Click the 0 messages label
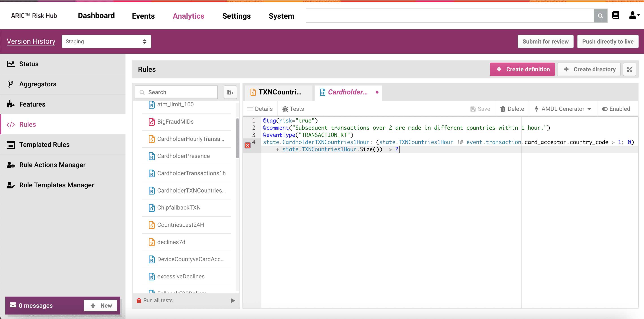Viewport: 644px width, 319px height. tap(36, 306)
